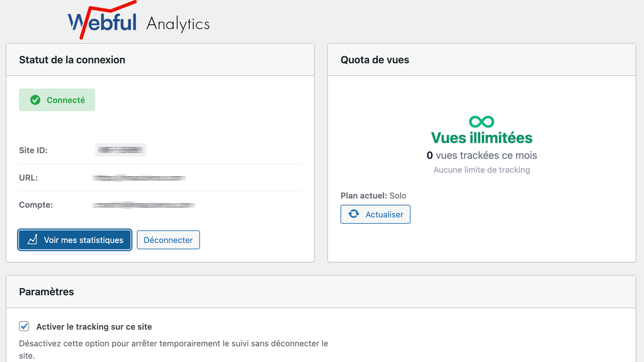Click the chart icon in Voir mes statistiques
The width and height of the screenshot is (644, 362).
point(32,240)
